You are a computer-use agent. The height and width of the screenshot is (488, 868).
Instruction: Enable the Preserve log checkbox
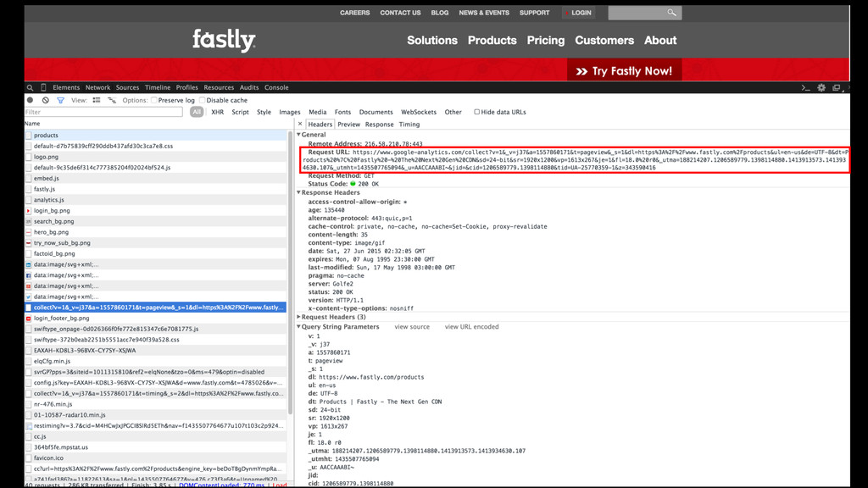click(x=154, y=100)
